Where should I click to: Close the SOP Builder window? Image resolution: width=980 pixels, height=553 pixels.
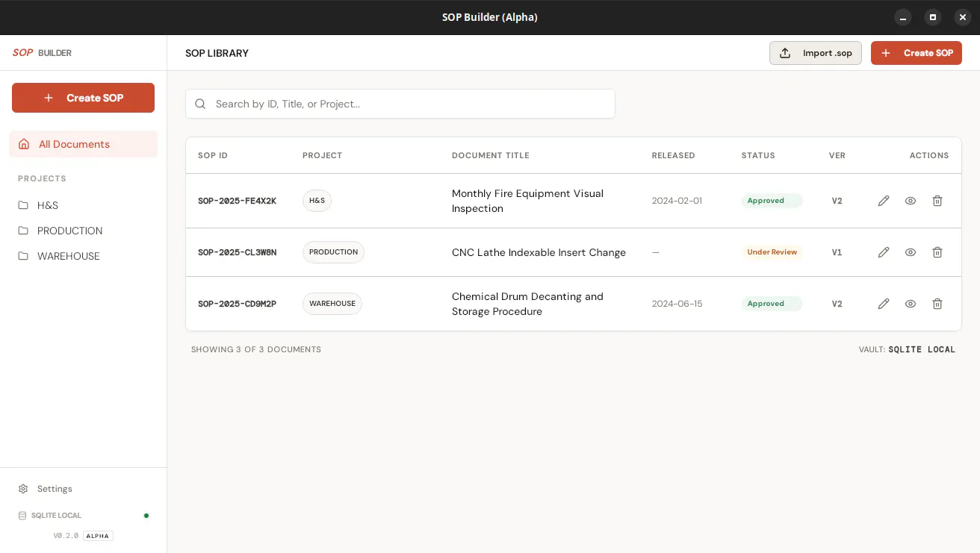pos(963,17)
